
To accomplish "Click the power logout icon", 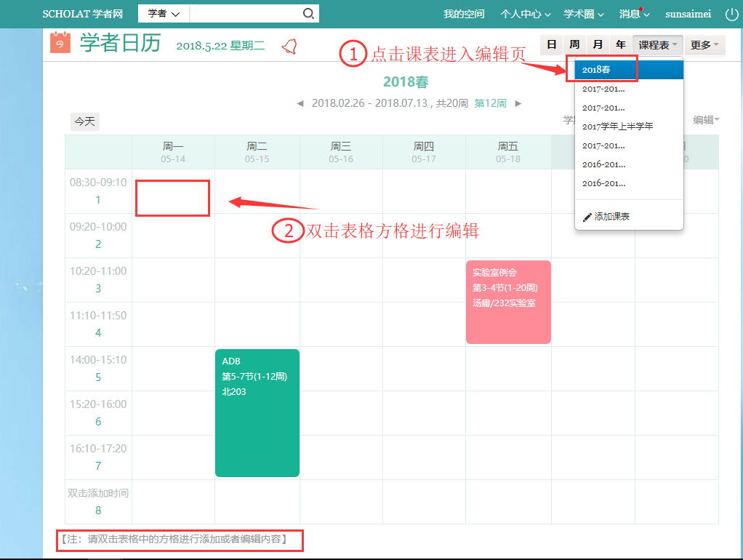I will (x=731, y=14).
